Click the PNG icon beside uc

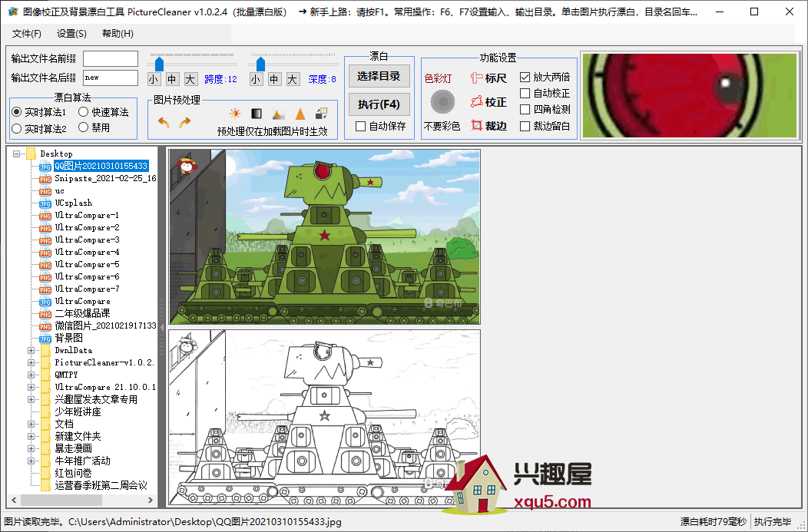(45, 191)
